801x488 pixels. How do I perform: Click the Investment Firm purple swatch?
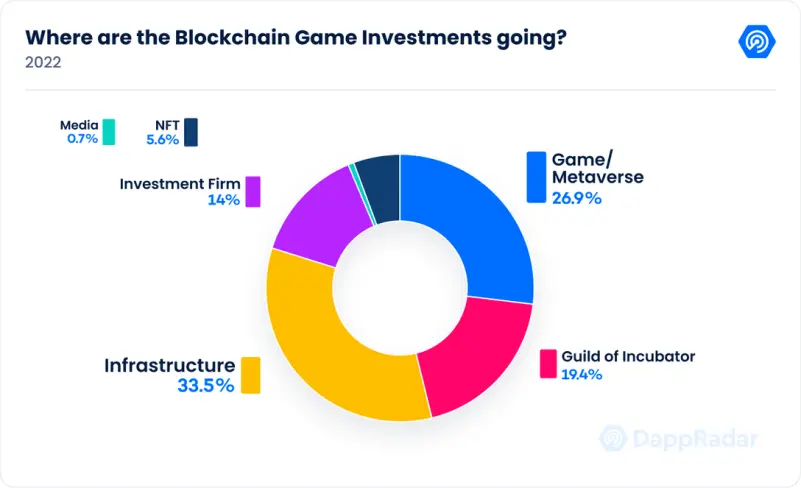pos(253,192)
